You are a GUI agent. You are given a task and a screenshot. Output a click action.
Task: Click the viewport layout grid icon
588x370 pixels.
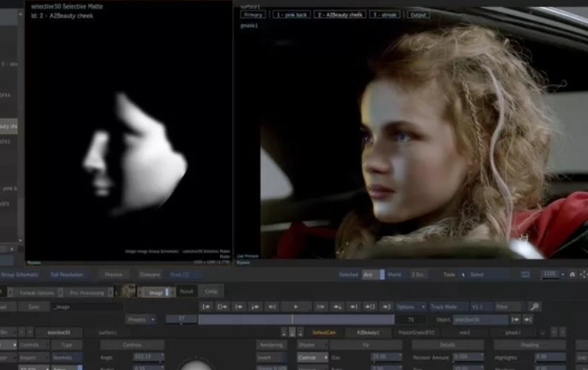click(x=525, y=274)
